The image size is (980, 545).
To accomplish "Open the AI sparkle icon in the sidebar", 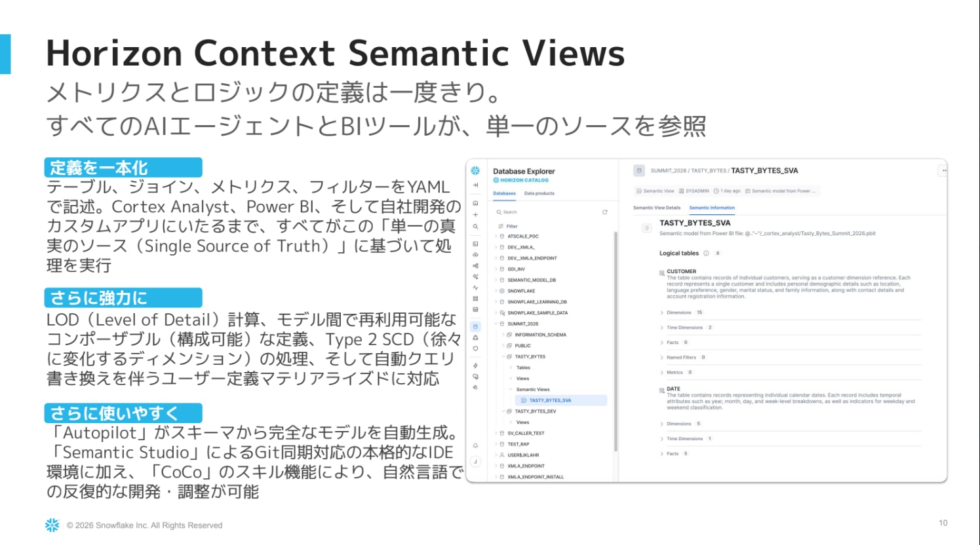I will (475, 276).
